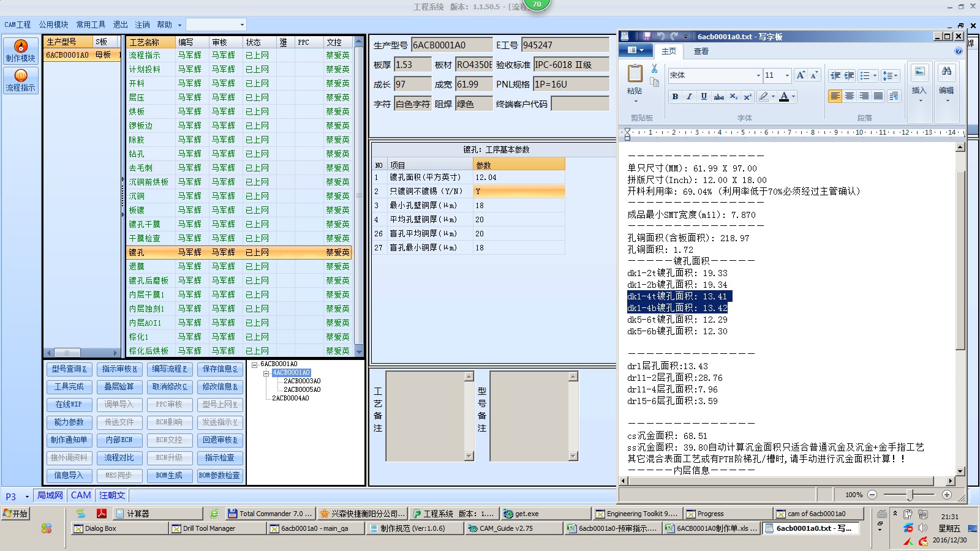Viewport: 980px width, 551px height.
Task: Open the 宋体 font family dropdown
Action: tap(758, 75)
